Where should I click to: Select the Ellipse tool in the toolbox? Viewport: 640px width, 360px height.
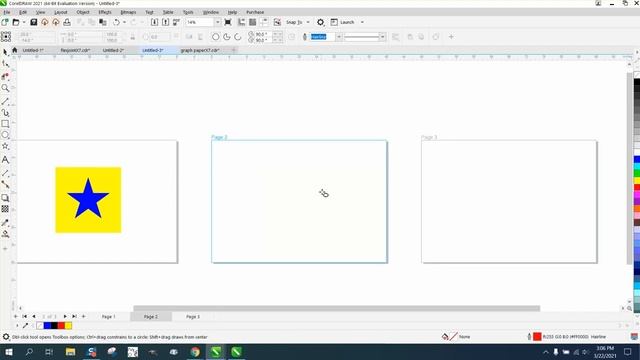[5, 135]
